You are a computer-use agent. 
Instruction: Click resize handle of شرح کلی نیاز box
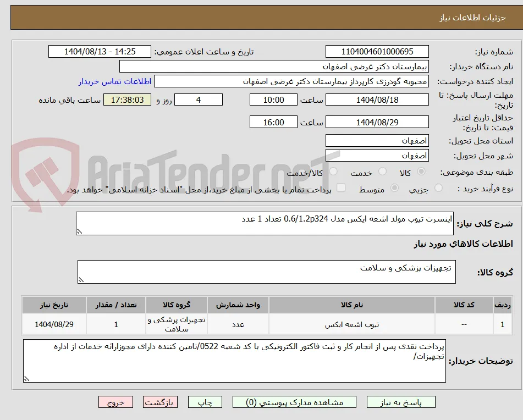(79, 231)
